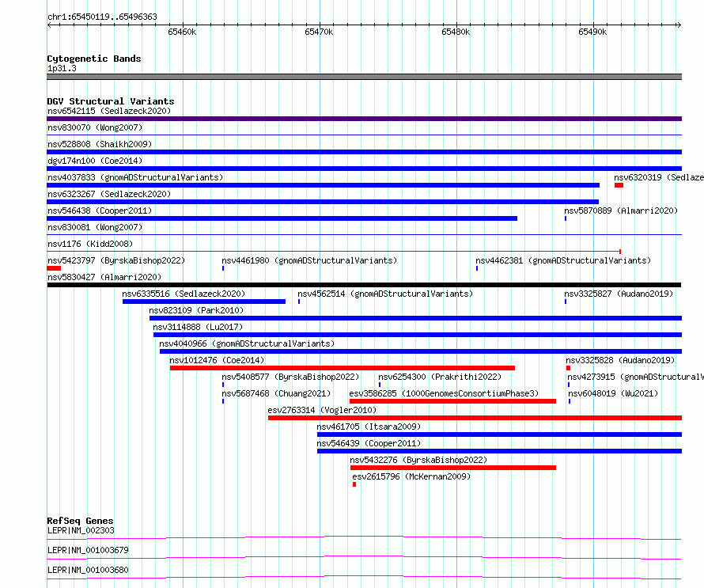Click the nsv5408577 (ByrskaBishop2022) label
The height and width of the screenshot is (588, 704).
click(290, 377)
